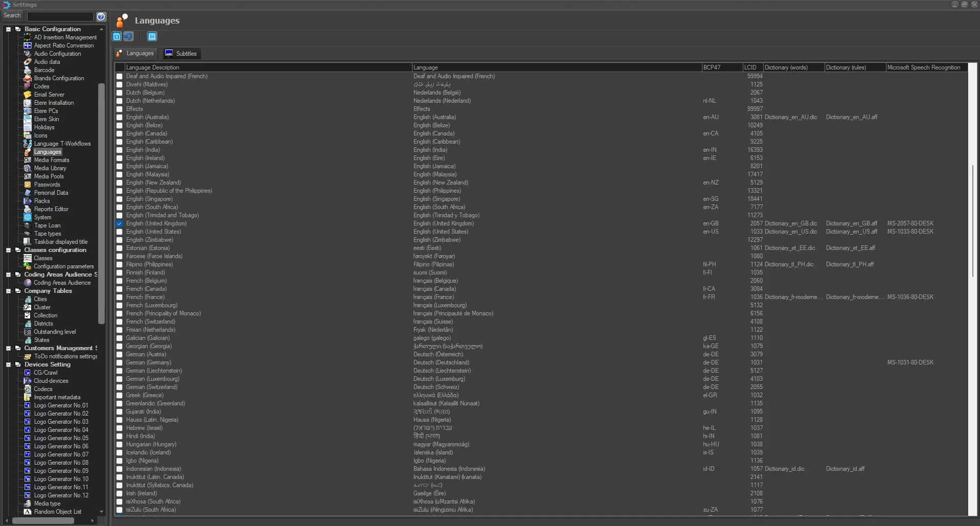Collapse the Company Tables group
The image size is (980, 526).
(x=8, y=291)
